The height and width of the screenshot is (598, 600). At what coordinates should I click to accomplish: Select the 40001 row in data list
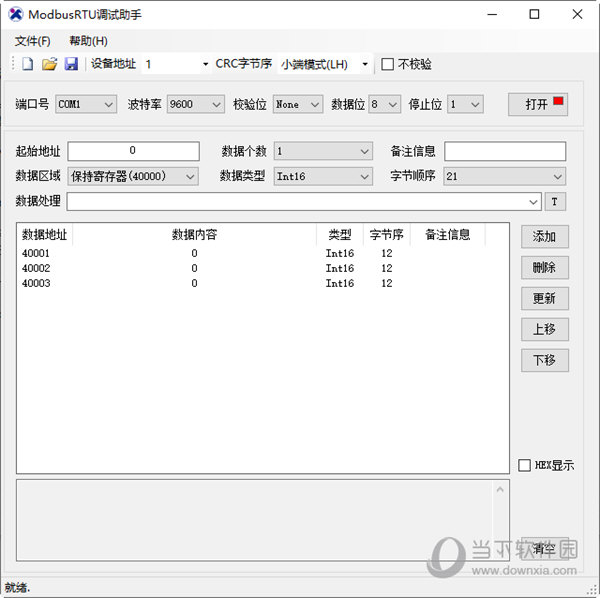[253, 253]
